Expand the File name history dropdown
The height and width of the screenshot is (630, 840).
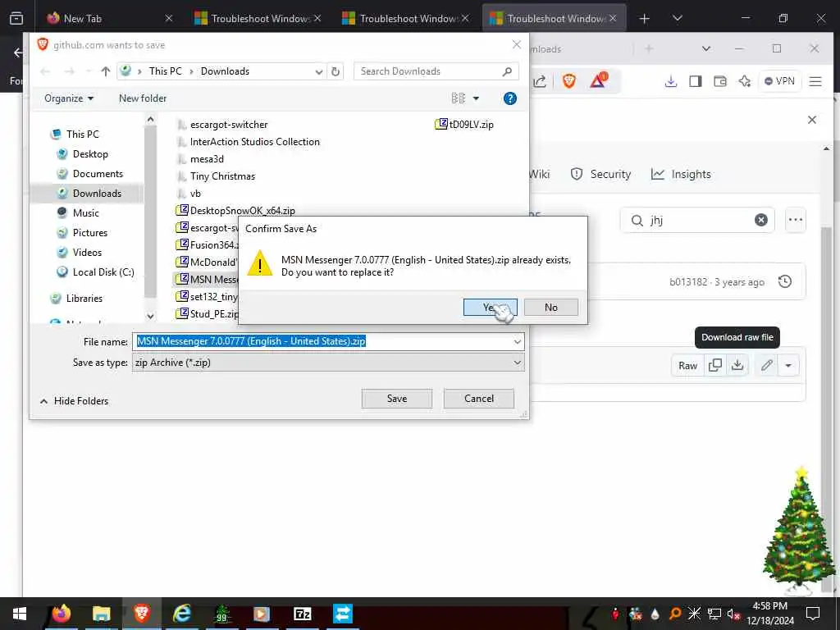[x=517, y=341]
